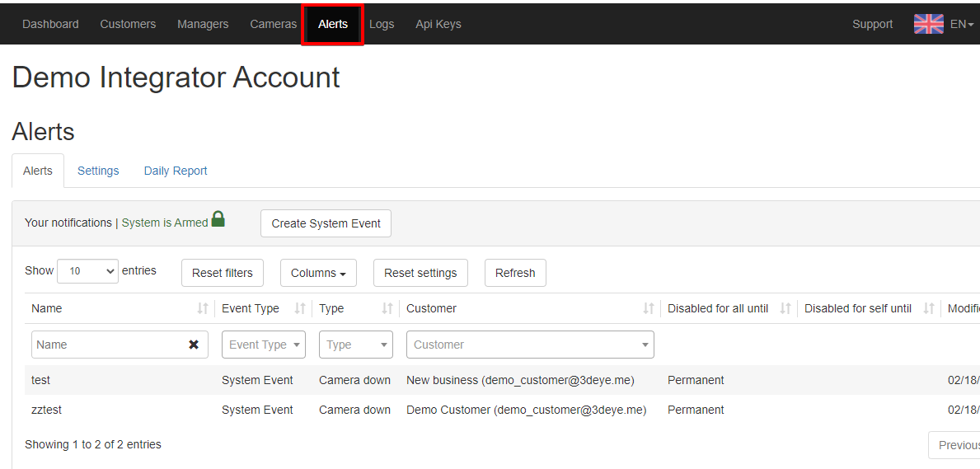Click the green armed padlock icon
The image size is (980, 469).
click(x=218, y=219)
